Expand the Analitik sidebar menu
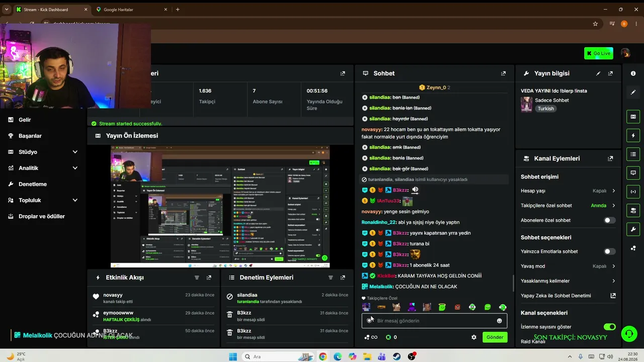This screenshot has width=644, height=362. (75, 168)
